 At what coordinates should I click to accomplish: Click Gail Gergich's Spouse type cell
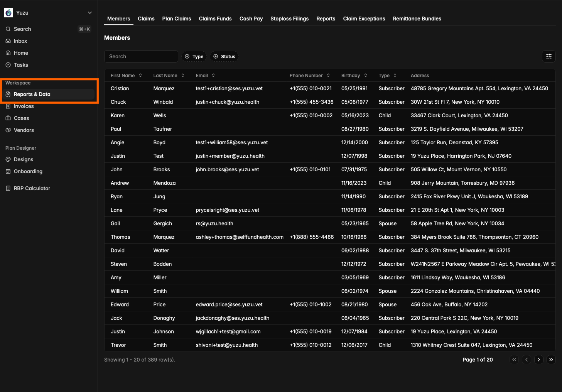point(388,223)
